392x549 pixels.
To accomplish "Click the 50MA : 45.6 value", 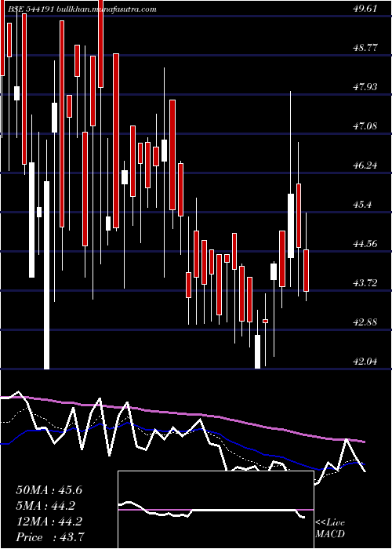I will pyautogui.click(x=49, y=490).
